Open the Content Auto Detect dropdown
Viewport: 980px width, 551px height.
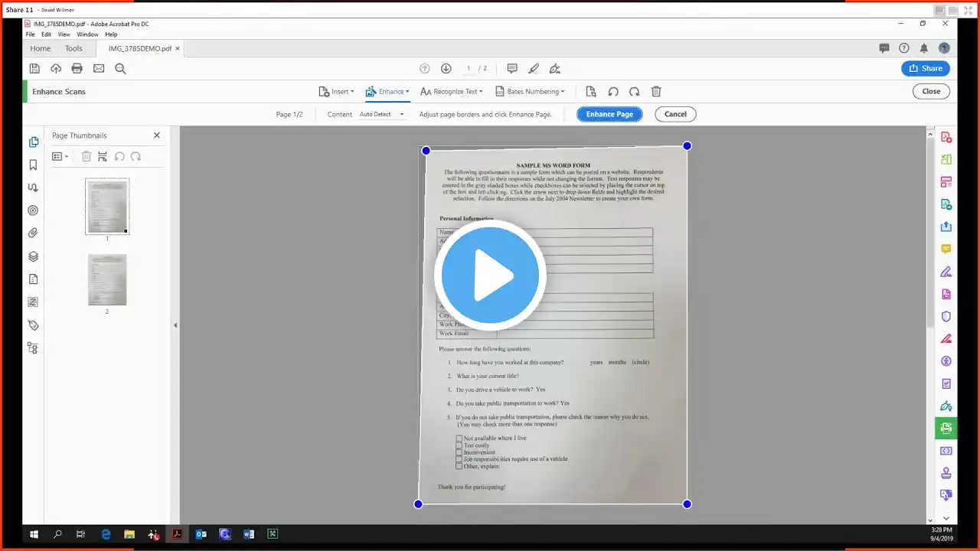381,114
